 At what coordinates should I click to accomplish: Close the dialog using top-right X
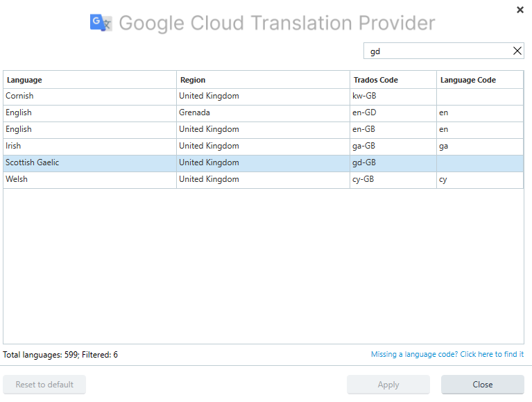(520, 10)
